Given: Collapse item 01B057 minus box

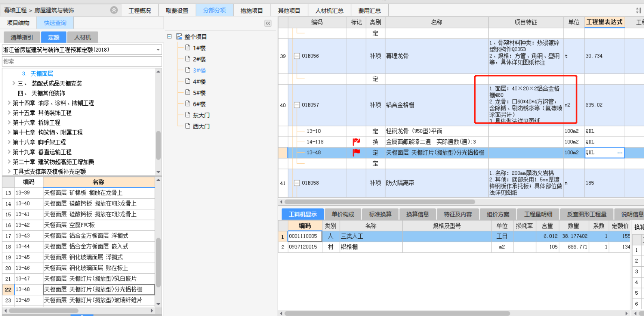Looking at the screenshot, I should coord(297,105).
